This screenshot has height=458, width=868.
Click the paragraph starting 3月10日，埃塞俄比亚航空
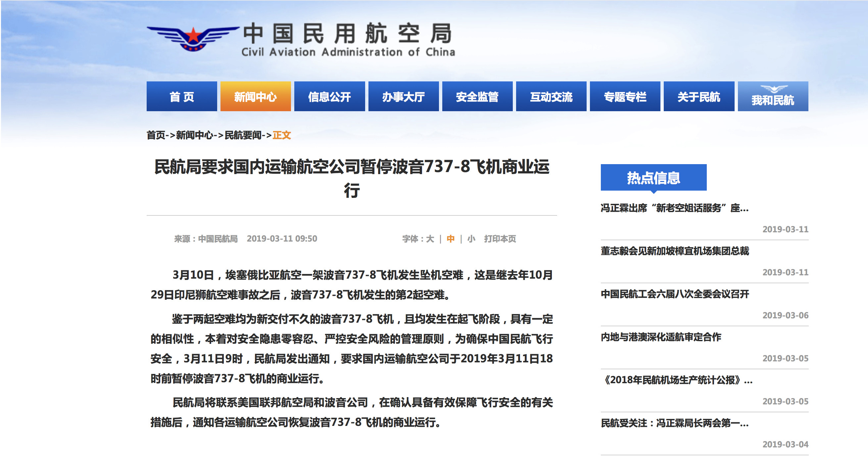tap(352, 285)
